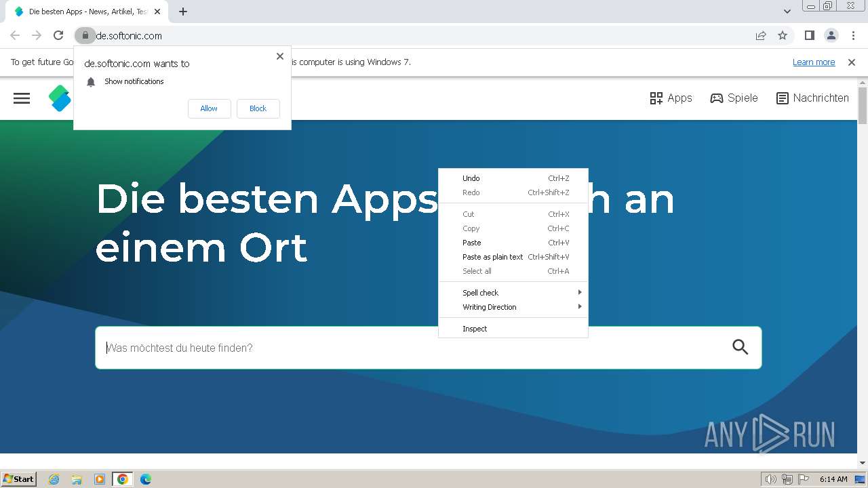Open the Chrome profile avatar
Viewport: 868px width, 488px height.
[831, 35]
